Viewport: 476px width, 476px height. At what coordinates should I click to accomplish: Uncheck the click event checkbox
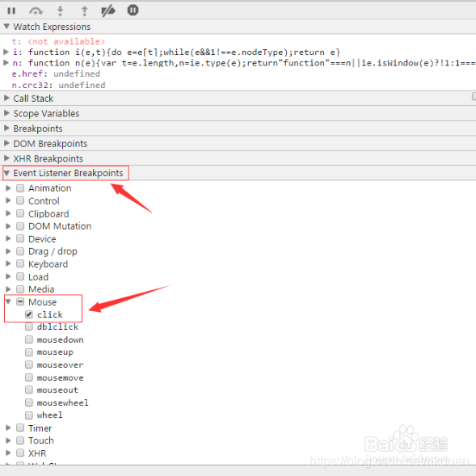pyautogui.click(x=29, y=314)
